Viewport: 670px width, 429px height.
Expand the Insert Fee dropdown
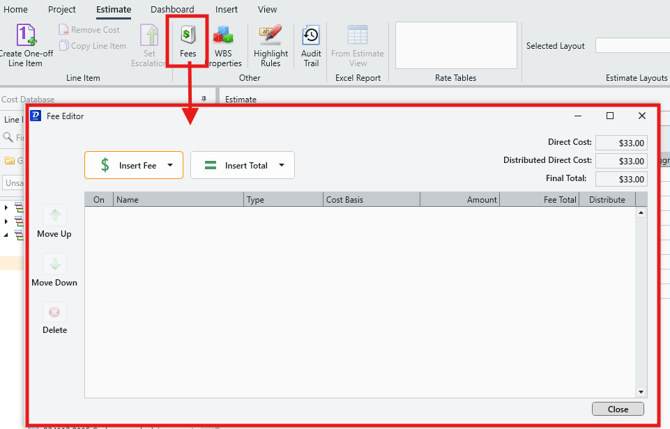point(170,165)
